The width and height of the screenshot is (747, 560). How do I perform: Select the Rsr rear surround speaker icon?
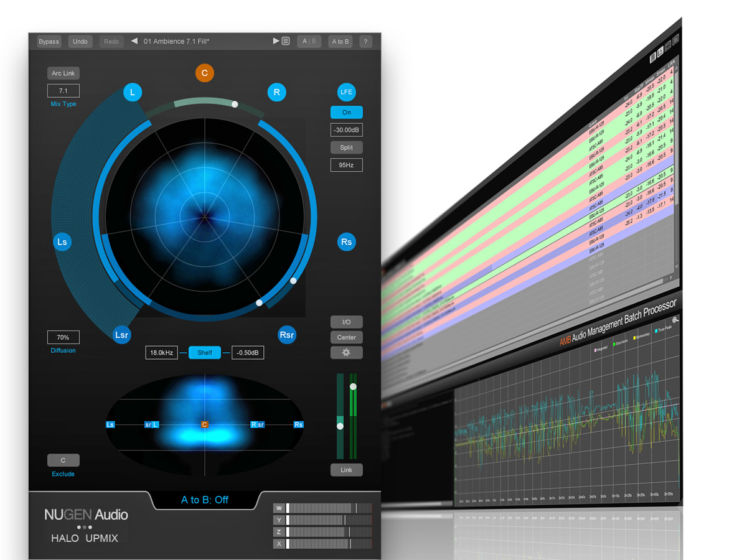pos(286,335)
